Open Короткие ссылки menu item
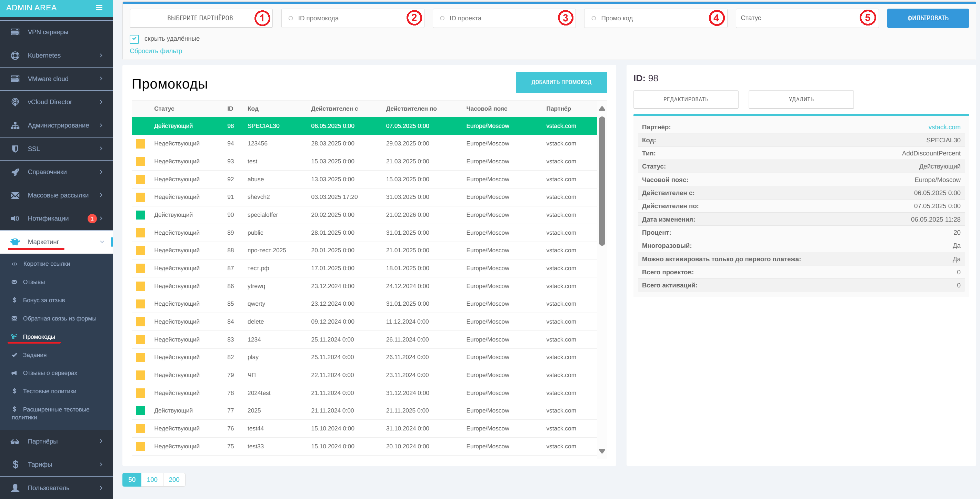The height and width of the screenshot is (499, 980). tap(47, 264)
